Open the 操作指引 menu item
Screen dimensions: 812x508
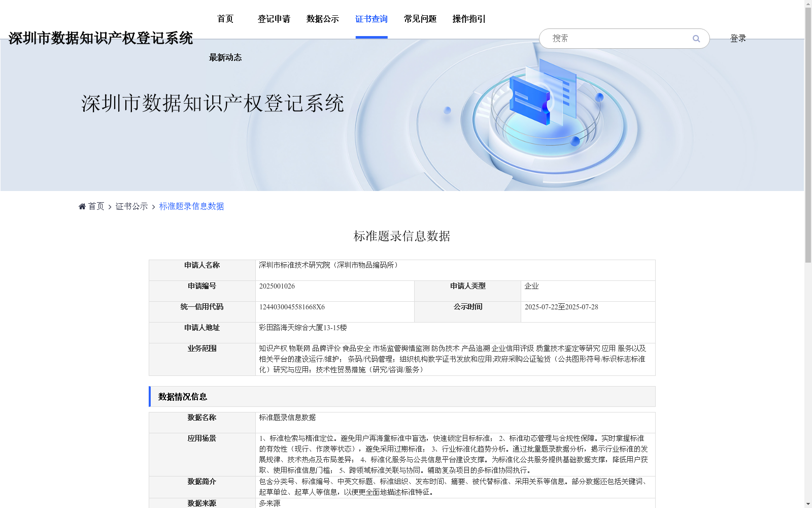tap(469, 19)
